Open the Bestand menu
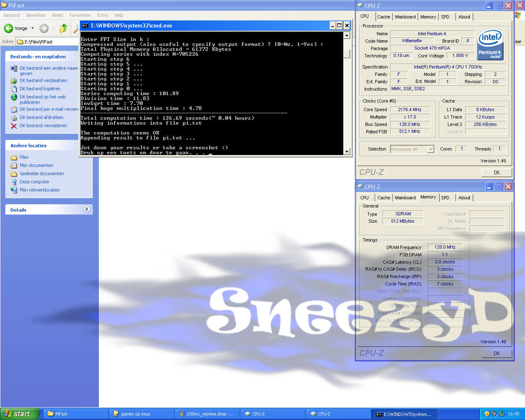525x420 pixels. (x=12, y=15)
